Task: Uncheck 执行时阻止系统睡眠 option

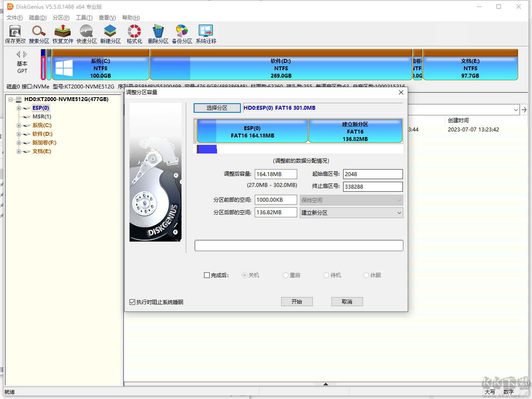Action: 133,302
